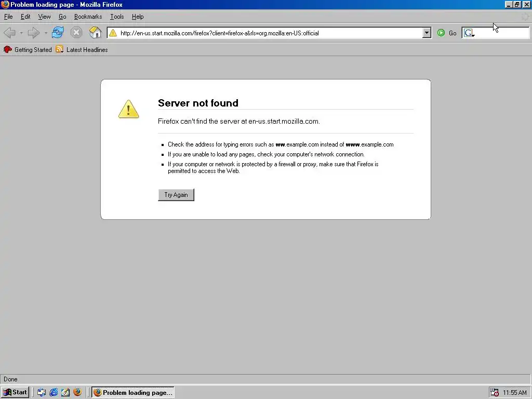Click the Back navigation arrow
This screenshot has height=399, width=532.
(9, 33)
